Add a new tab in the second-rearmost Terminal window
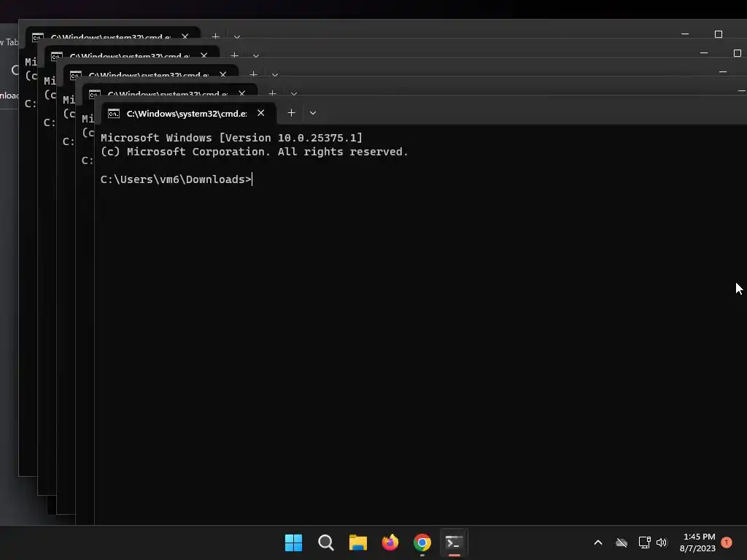The width and height of the screenshot is (747, 560). point(234,55)
